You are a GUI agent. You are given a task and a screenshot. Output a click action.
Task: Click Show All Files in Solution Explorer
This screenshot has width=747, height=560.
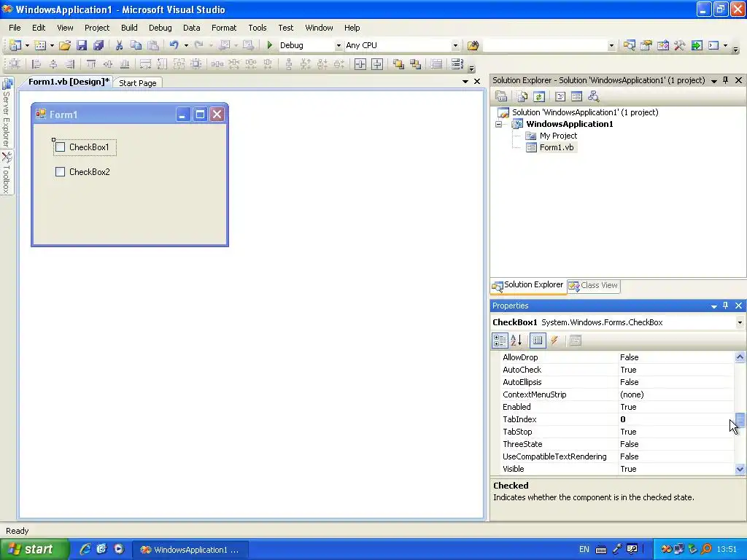[522, 97]
